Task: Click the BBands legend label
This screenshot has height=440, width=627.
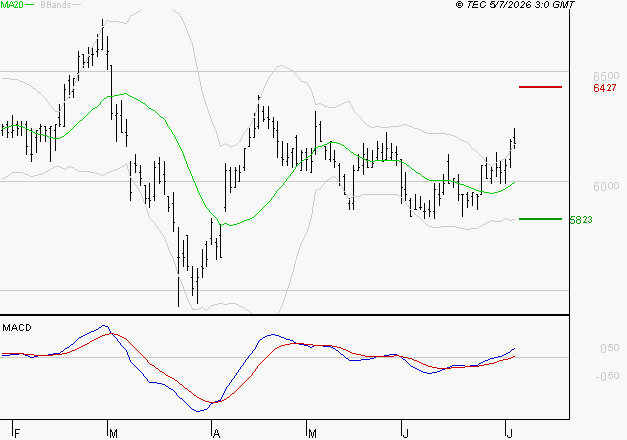Action: [x=56, y=4]
